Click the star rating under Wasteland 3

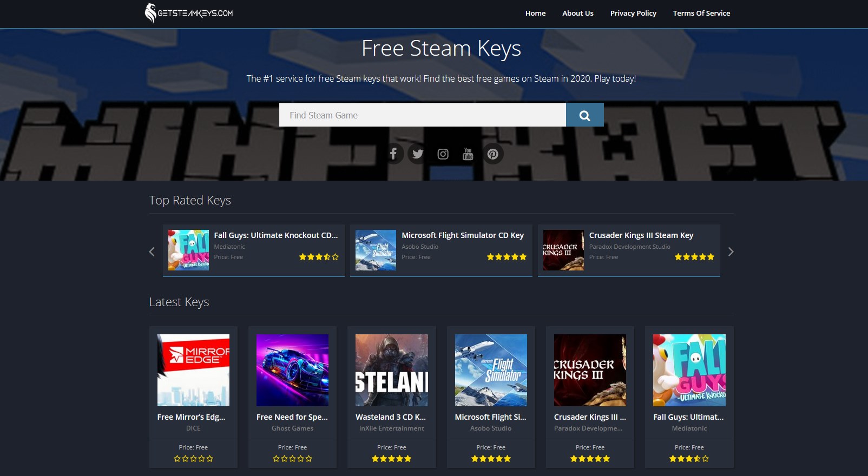click(392, 459)
